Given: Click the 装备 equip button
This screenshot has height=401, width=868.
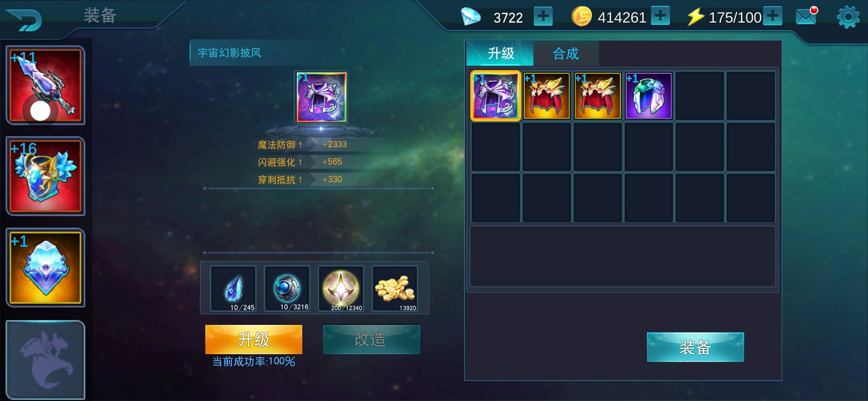Looking at the screenshot, I should 695,347.
